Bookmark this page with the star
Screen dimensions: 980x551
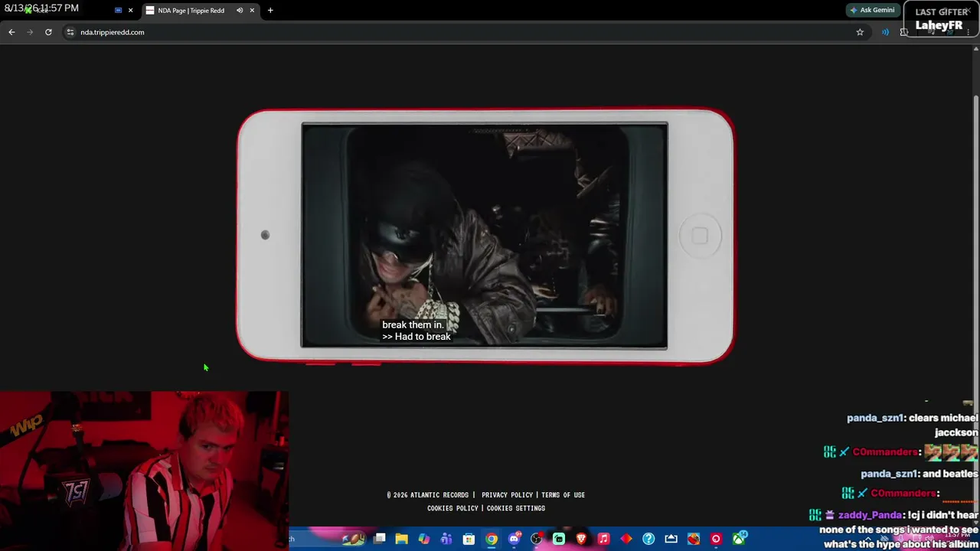(860, 32)
